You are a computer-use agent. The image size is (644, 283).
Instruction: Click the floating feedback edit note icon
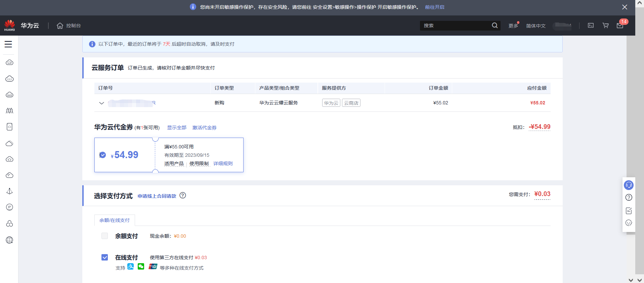(629, 210)
